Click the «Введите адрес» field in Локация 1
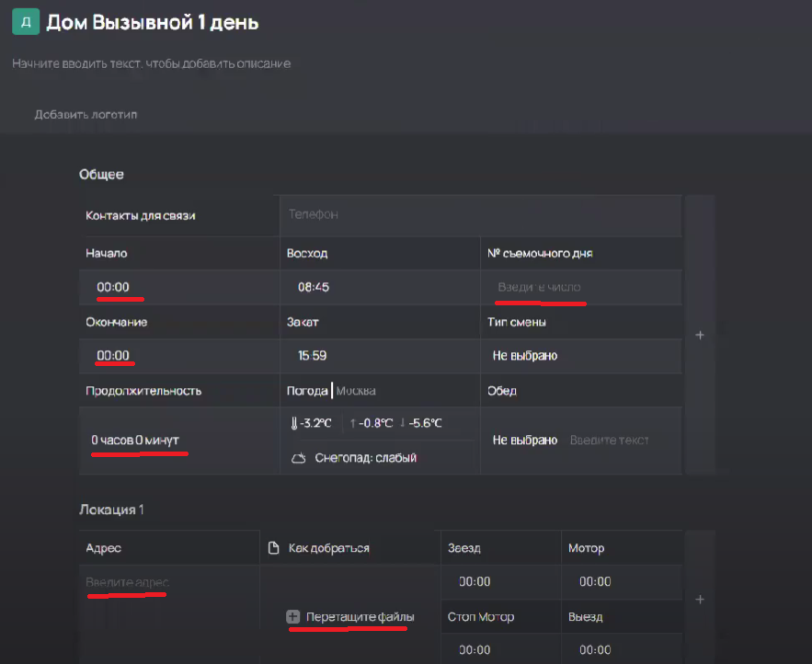The height and width of the screenshot is (664, 812). click(129, 582)
